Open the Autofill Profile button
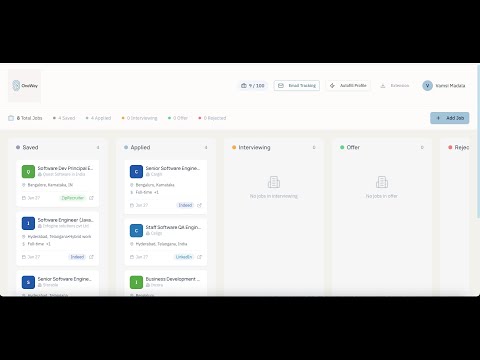The width and height of the screenshot is (480, 360). pyautogui.click(x=348, y=86)
